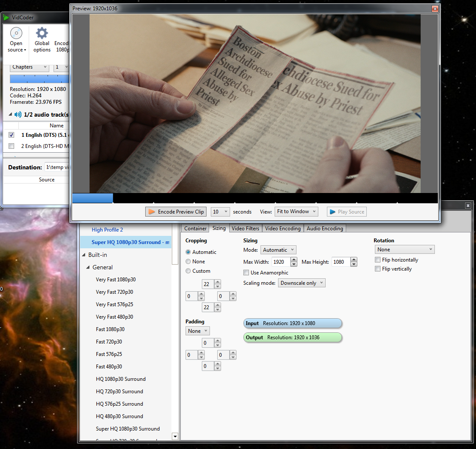Viewport: 476px width, 449px height.
Task: Select the HQ 576p25 Surround preset
Action: pos(120,404)
